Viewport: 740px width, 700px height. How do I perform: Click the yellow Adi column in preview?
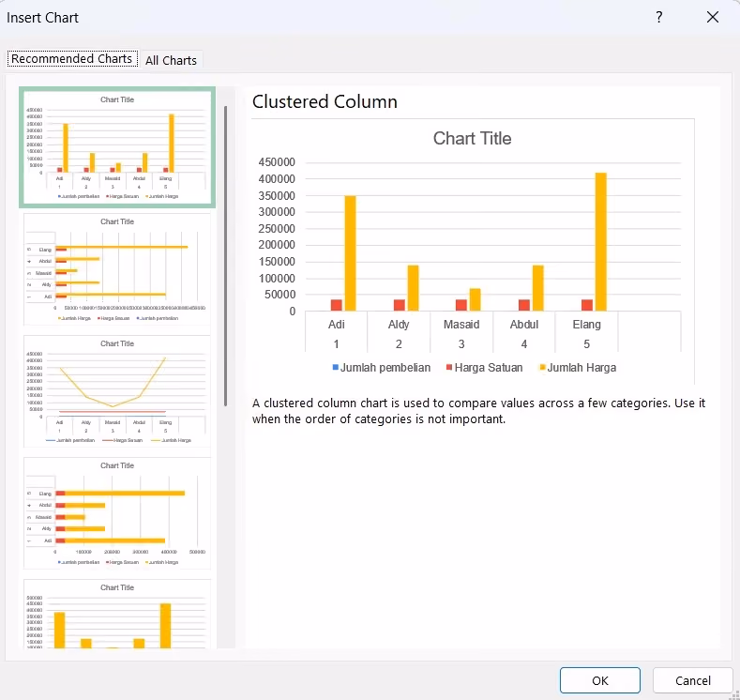click(x=350, y=253)
